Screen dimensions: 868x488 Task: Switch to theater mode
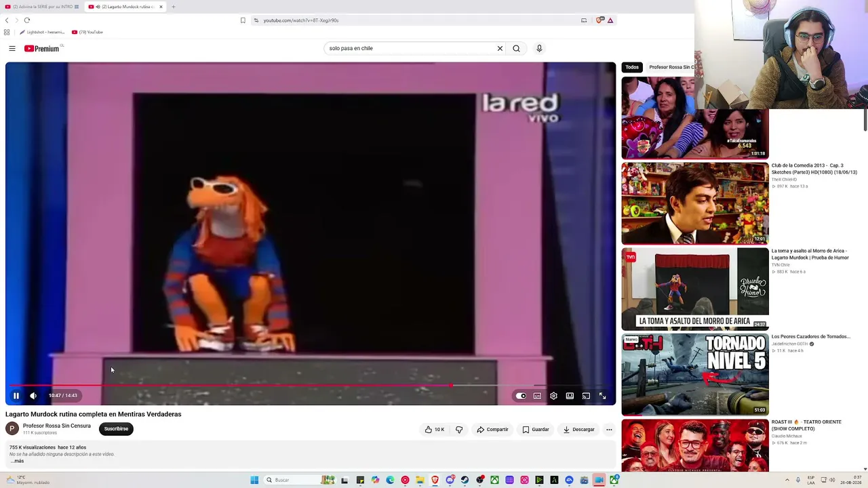[570, 396]
